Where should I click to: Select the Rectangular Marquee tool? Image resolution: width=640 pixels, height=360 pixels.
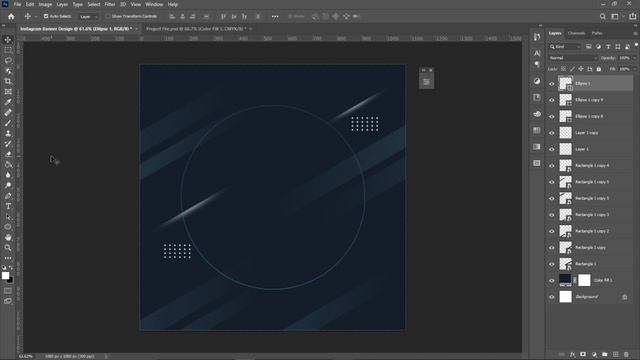click(x=8, y=50)
